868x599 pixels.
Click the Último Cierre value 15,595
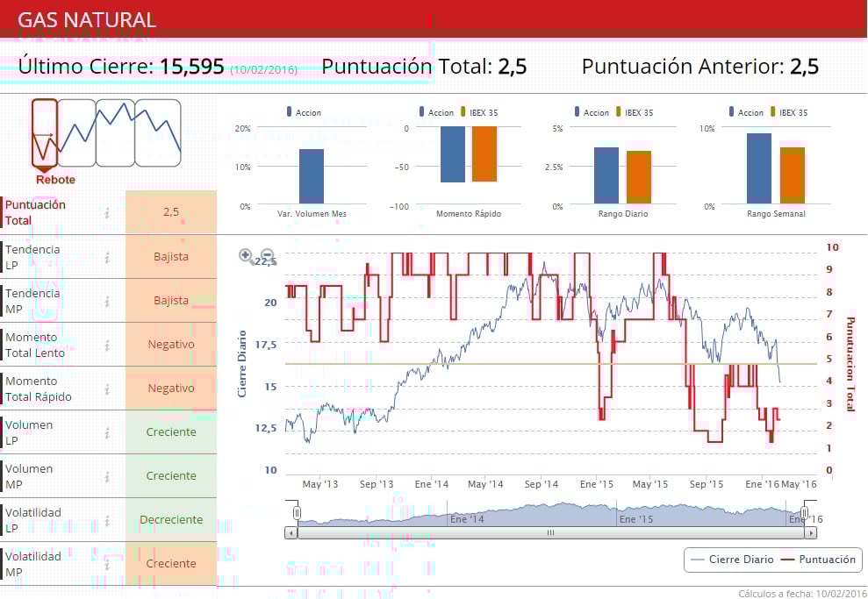[x=192, y=67]
